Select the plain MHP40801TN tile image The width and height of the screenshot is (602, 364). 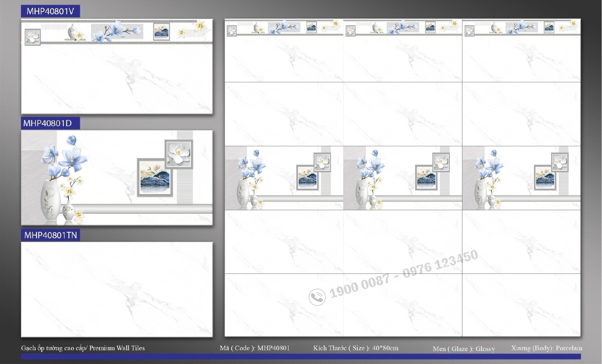coord(117,289)
